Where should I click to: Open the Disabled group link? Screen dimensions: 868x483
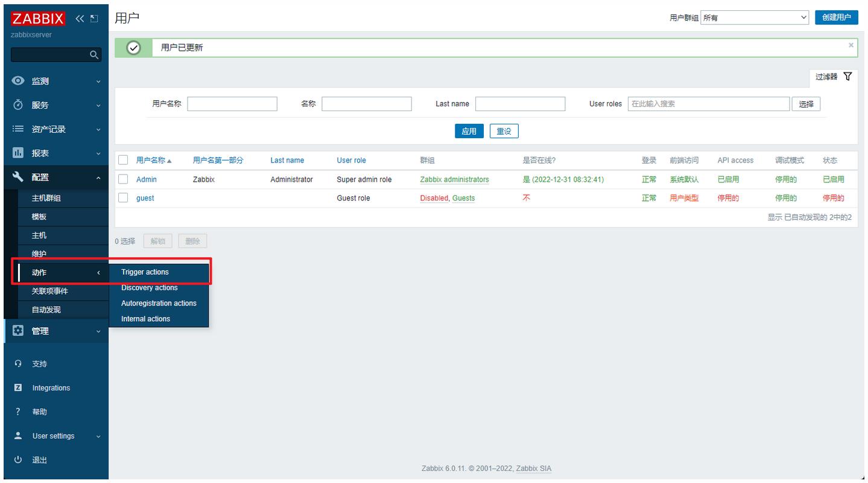pos(434,198)
